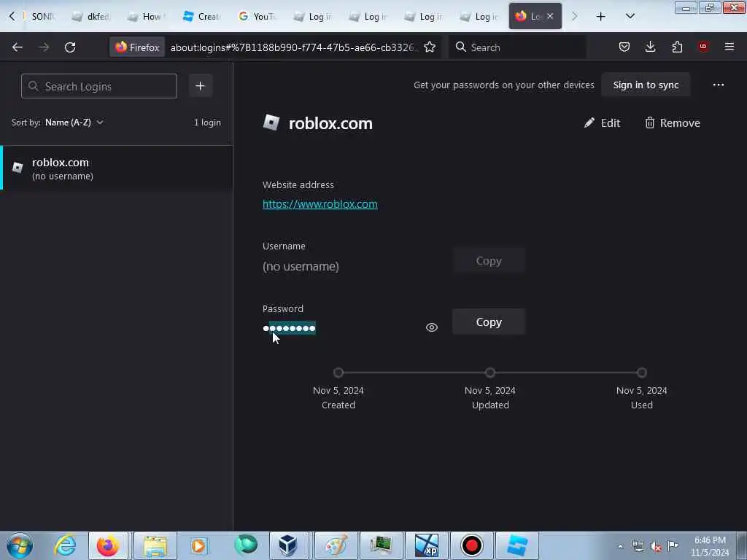This screenshot has width=747, height=560.
Task: Open the three-dot logins menu
Action: 719,85
